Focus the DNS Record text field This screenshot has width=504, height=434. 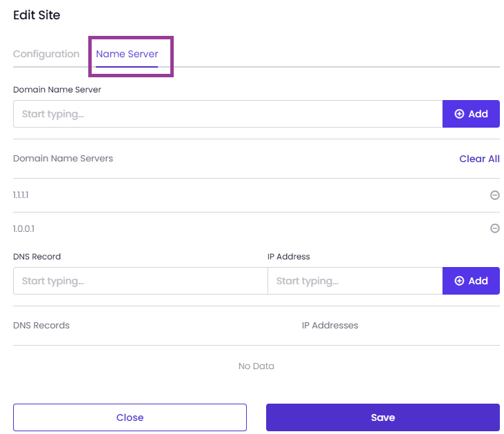pos(141,281)
